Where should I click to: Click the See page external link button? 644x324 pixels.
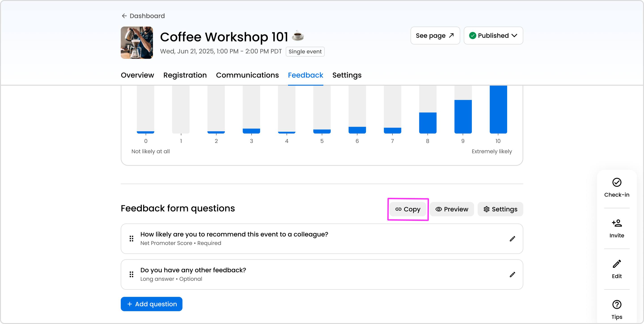[435, 36]
